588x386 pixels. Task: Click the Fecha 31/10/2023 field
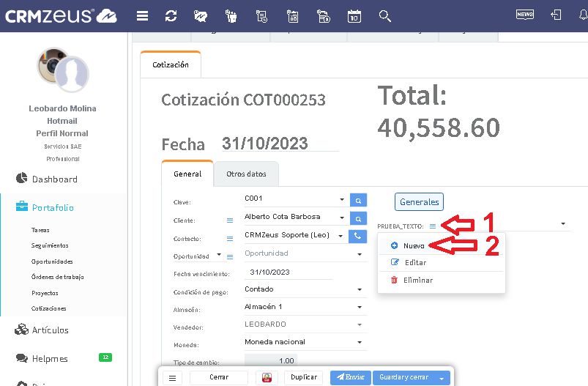point(280,144)
